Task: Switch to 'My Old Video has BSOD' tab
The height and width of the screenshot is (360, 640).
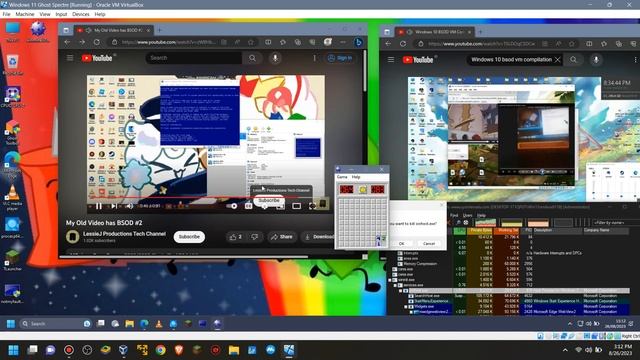Action: [114, 30]
